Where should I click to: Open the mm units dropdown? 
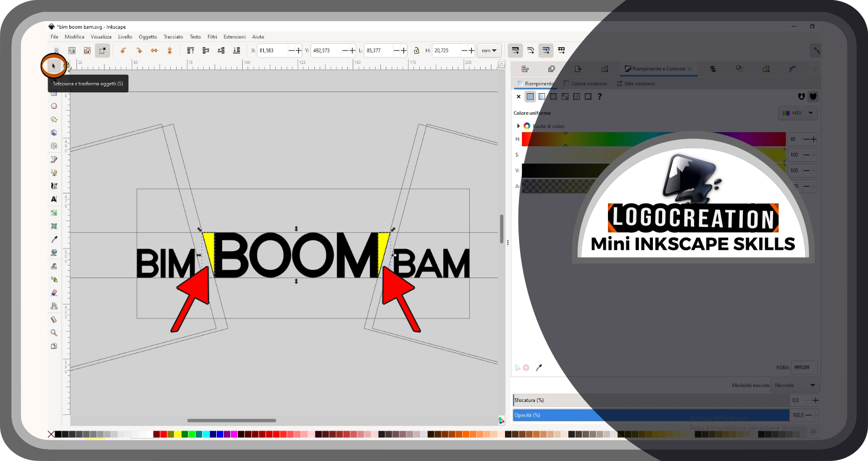pyautogui.click(x=489, y=50)
